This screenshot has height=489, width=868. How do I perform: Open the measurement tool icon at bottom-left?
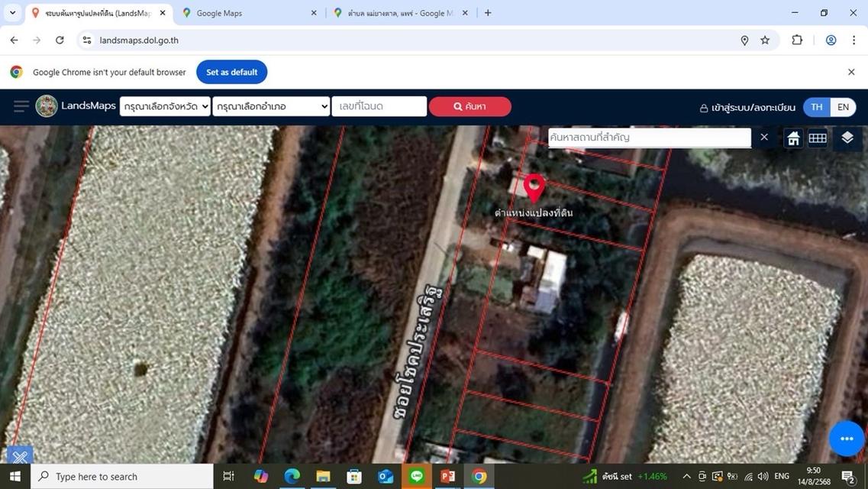click(20, 456)
